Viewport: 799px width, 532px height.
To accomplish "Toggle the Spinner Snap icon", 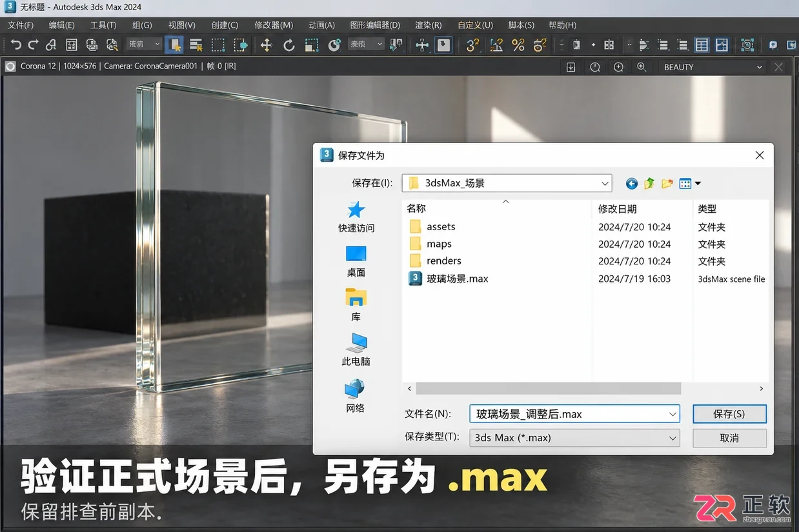I will point(540,44).
